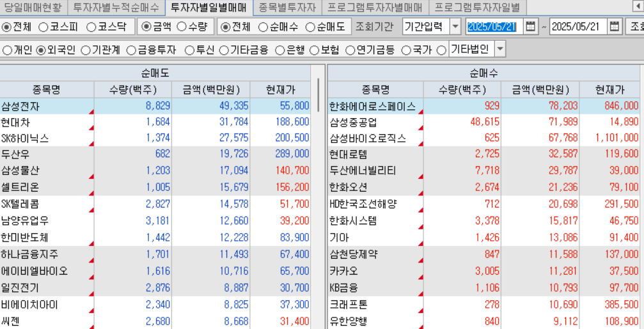
Task: Select the 에이비엘바이오 stock row
Action: [x=155, y=271]
